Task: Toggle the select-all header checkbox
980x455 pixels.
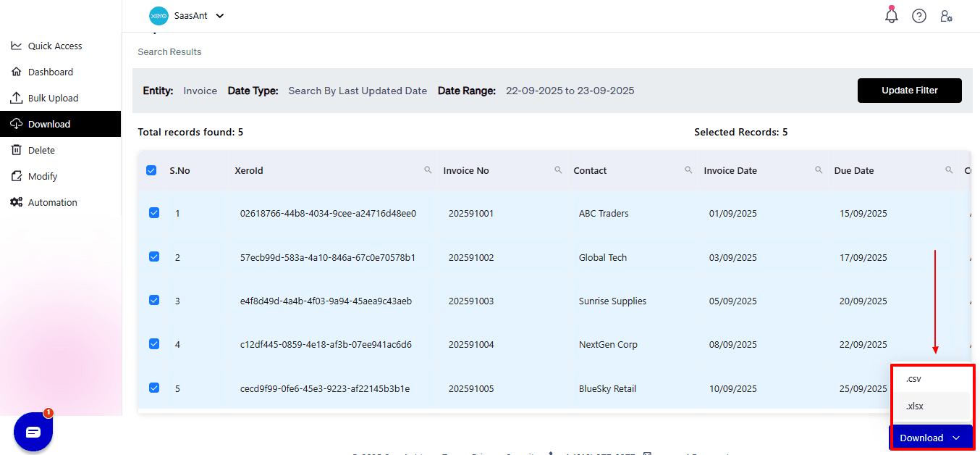Action: pos(151,170)
